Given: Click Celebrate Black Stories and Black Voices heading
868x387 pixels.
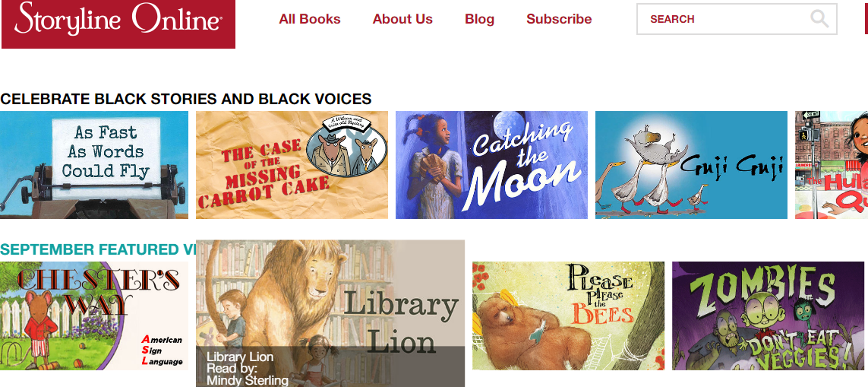Looking at the screenshot, I should point(186,100).
